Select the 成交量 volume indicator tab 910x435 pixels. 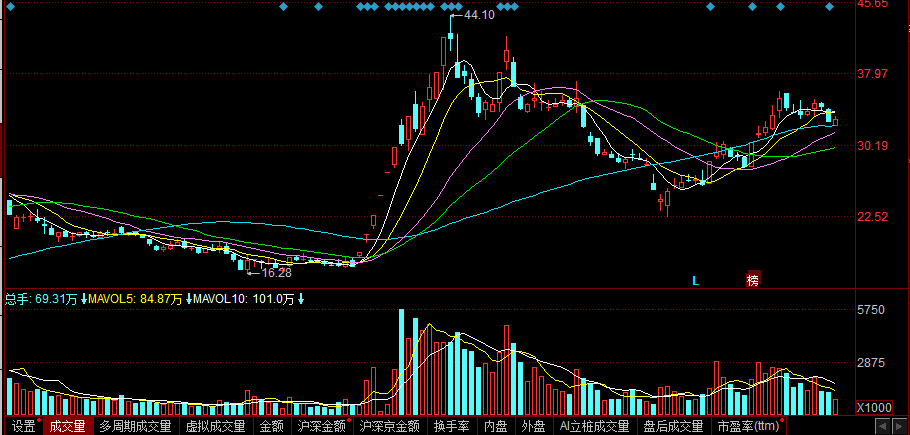click(67, 426)
